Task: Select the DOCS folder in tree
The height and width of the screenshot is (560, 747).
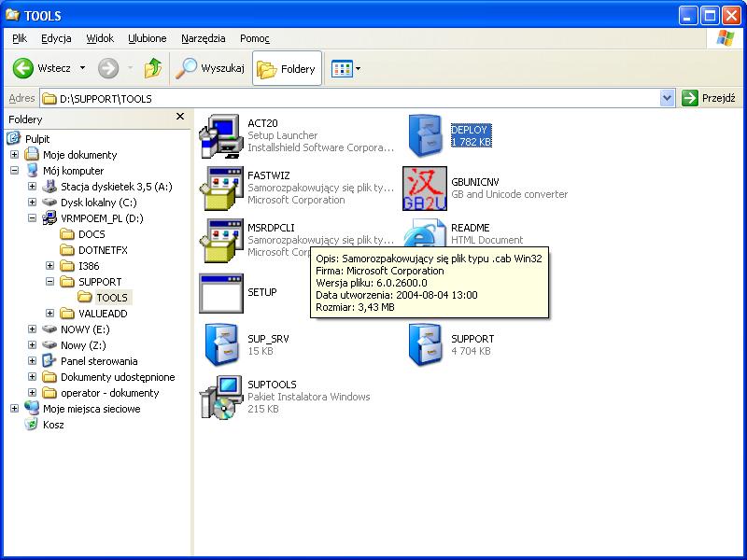Action: click(92, 234)
